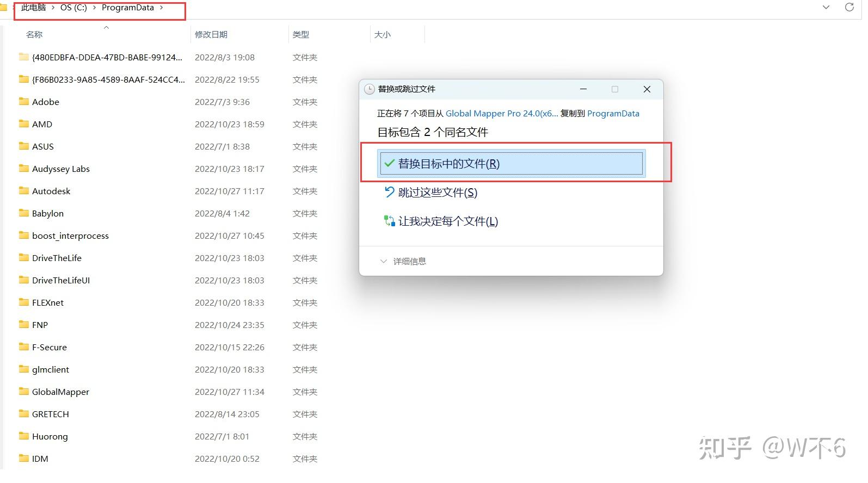Sort files by 修改日期 column
This screenshot has height=483, width=868.
pyautogui.click(x=211, y=34)
